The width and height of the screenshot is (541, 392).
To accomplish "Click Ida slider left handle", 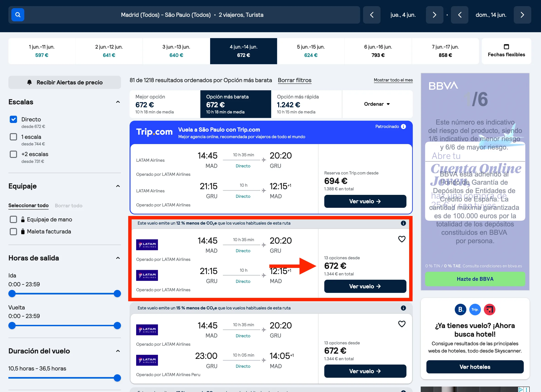I will pos(12,294).
